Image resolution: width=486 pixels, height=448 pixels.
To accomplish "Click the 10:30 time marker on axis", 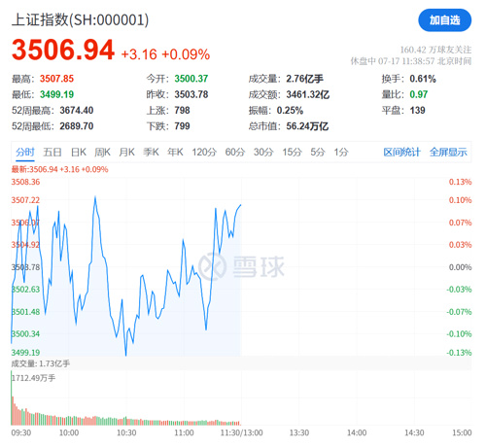I will click(x=126, y=432).
